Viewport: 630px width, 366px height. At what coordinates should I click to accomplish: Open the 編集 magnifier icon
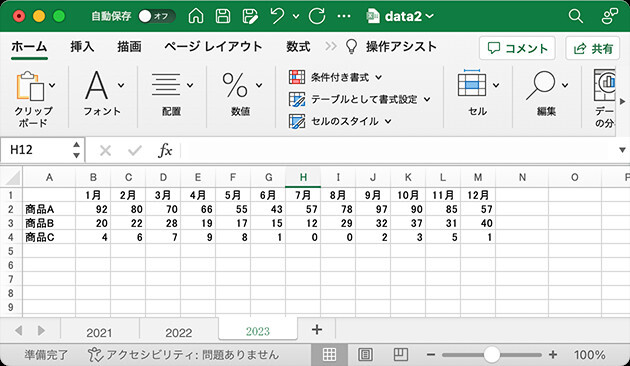(x=540, y=86)
